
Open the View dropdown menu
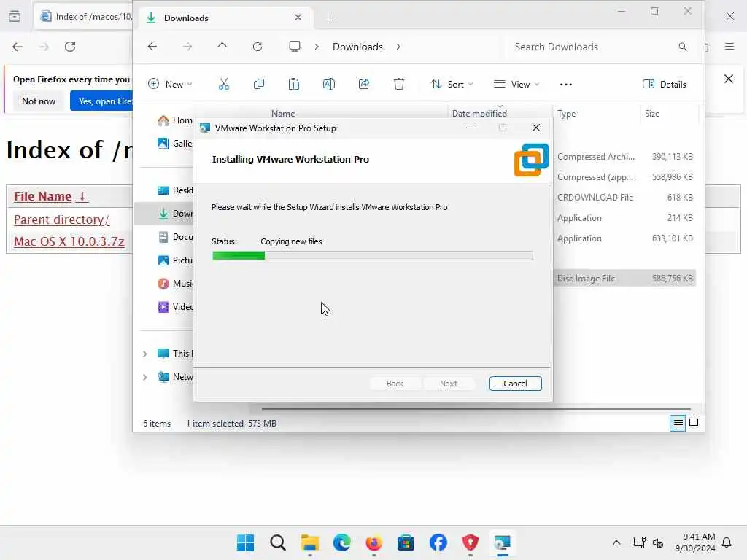click(517, 85)
